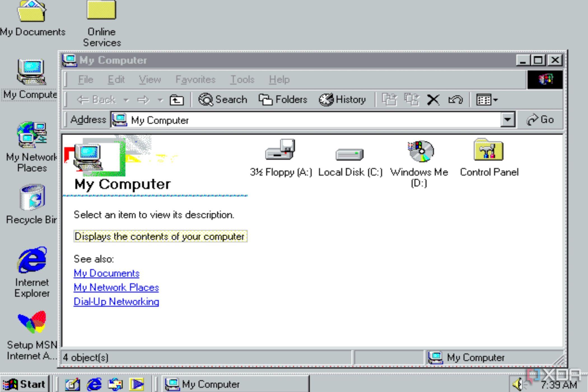588x392 pixels.
Task: Click the Search toolbar button
Action: coord(223,100)
